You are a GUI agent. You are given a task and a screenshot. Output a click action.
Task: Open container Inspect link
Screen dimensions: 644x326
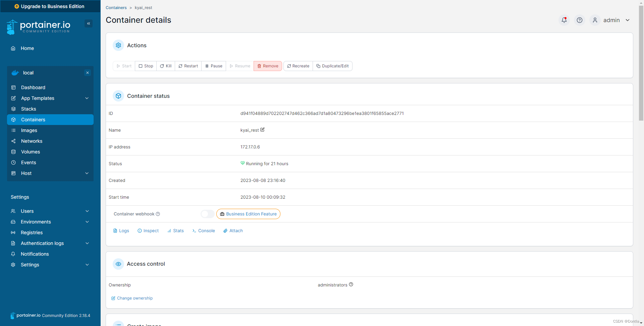pyautogui.click(x=148, y=231)
